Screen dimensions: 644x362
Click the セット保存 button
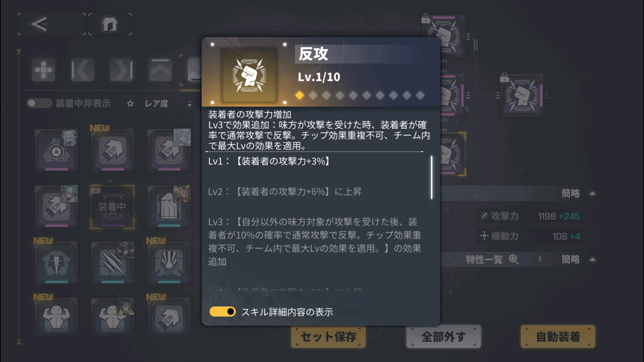328,337
